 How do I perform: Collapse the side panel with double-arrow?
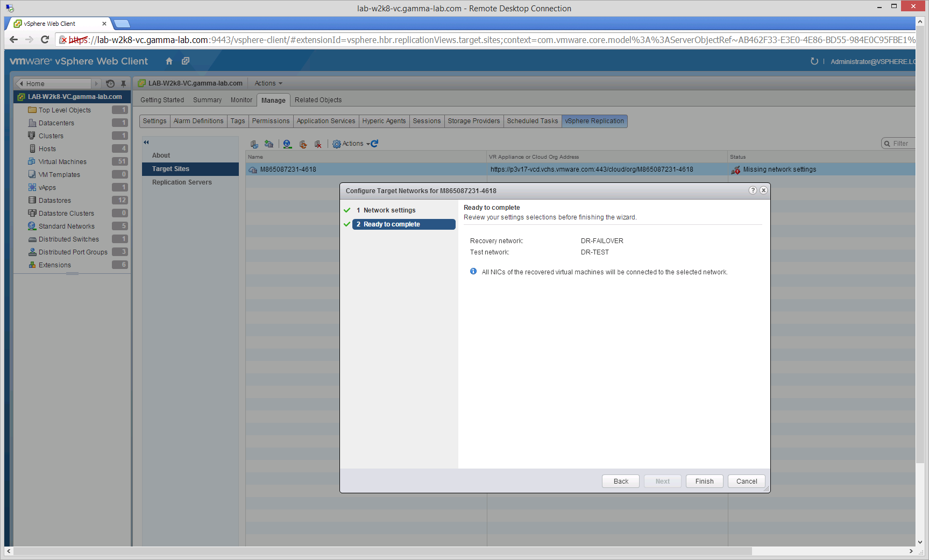(x=146, y=143)
